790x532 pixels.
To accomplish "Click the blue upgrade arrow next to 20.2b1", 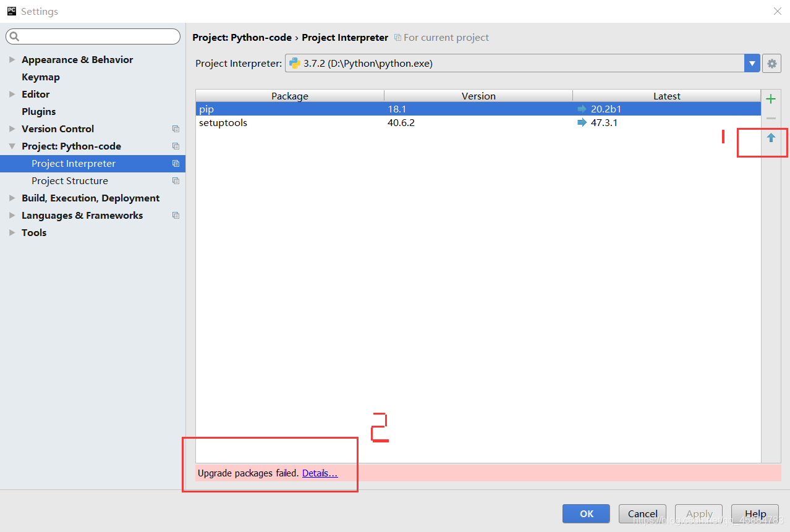I will (x=581, y=109).
